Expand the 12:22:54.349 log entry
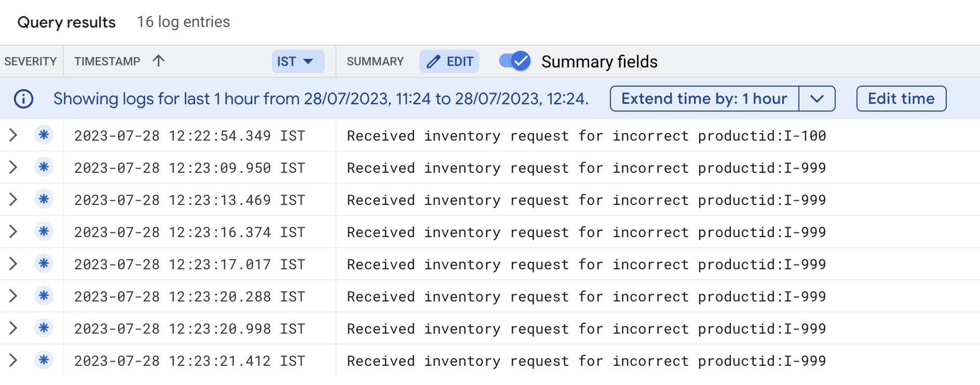This screenshot has height=385, width=980. pyautogui.click(x=13, y=135)
